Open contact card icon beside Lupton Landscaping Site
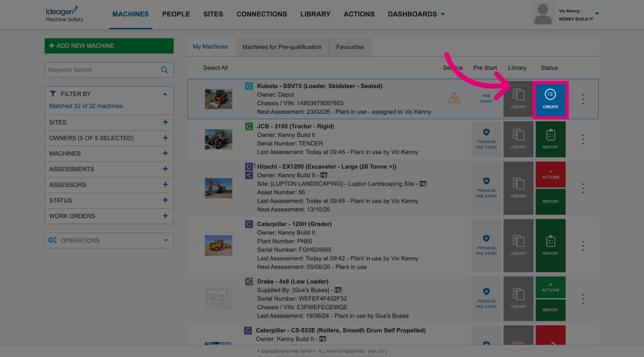This screenshot has height=357, width=644. pos(423,184)
